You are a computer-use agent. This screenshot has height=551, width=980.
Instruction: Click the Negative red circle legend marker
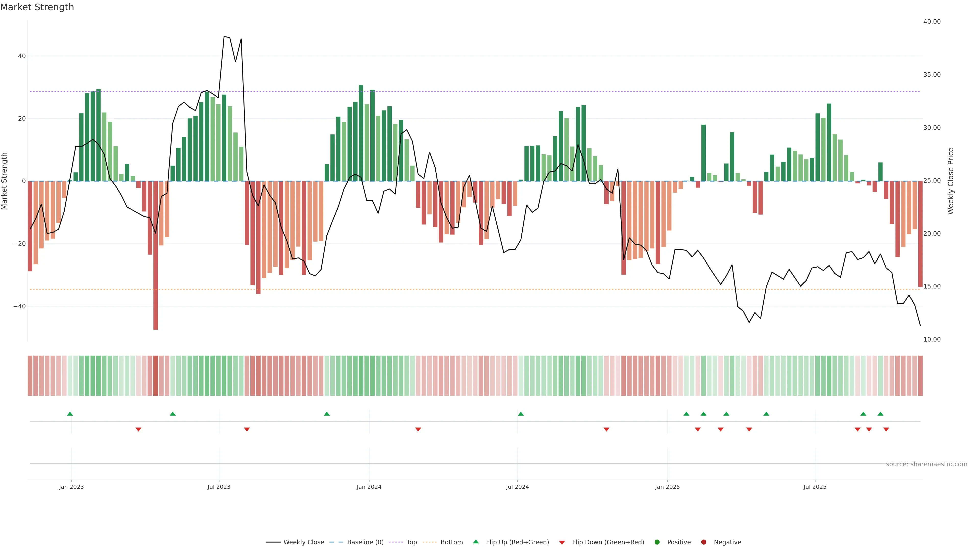pyautogui.click(x=703, y=542)
